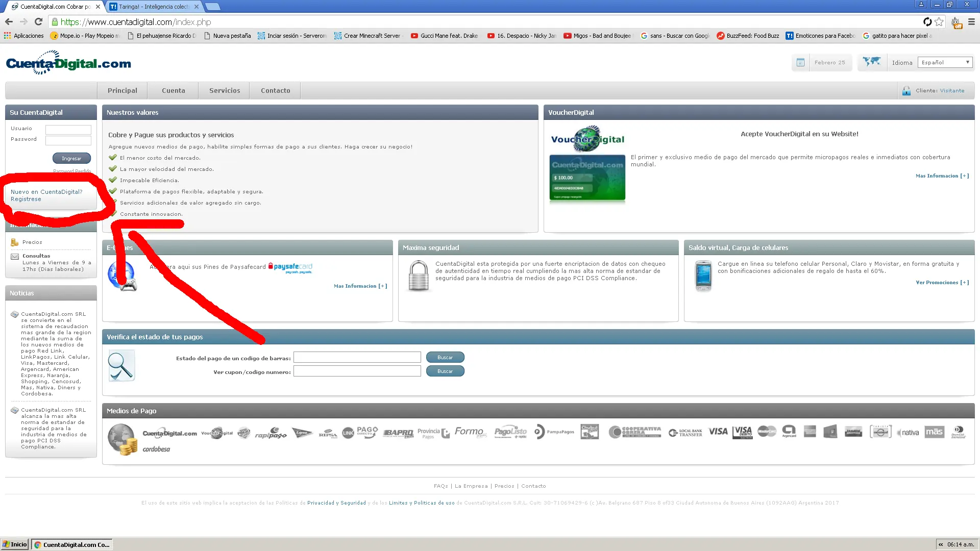980x551 pixels.
Task: Focus the Ver cupon/codigo numero field
Action: pos(357,371)
